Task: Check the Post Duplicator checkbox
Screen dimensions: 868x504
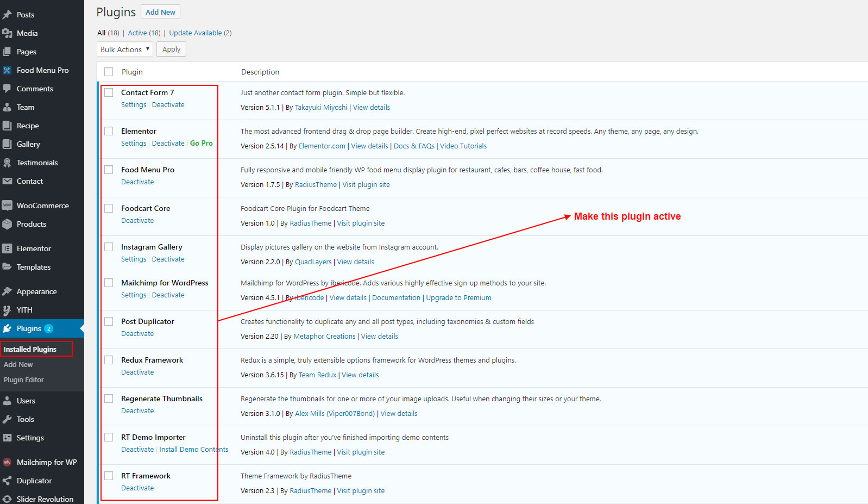Action: click(109, 321)
